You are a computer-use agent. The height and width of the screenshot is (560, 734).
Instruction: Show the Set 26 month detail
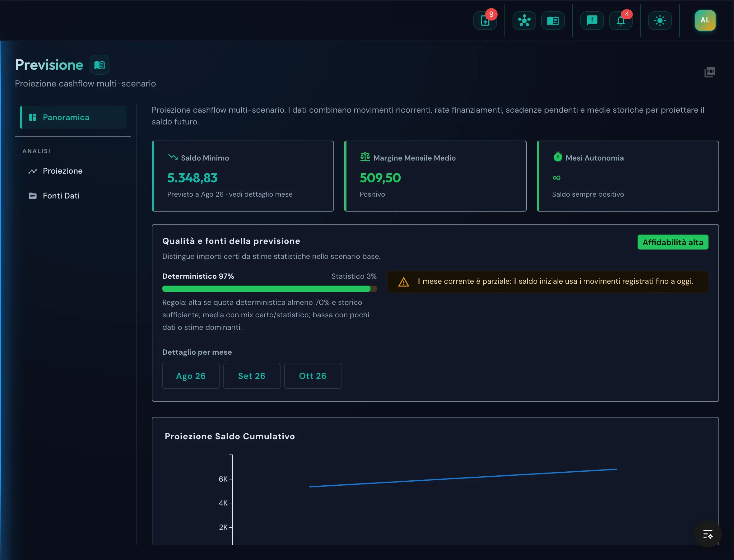tap(252, 376)
